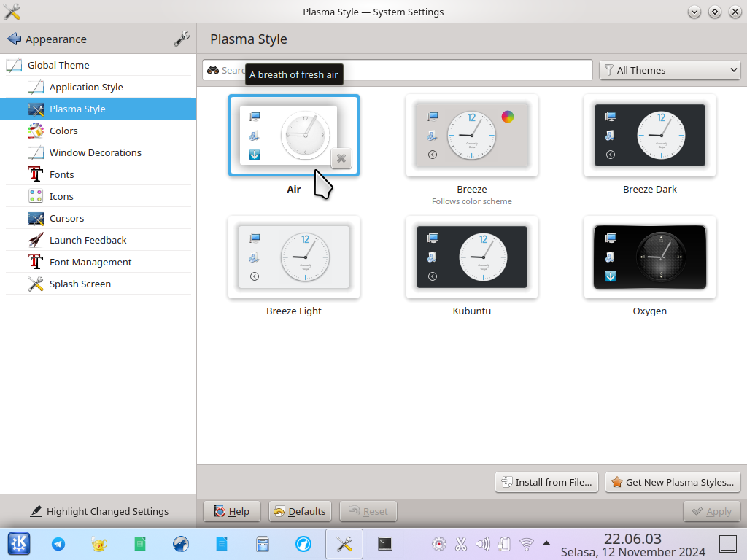Image resolution: width=747 pixels, height=560 pixels.
Task: Click the device notifier tray icon
Action: click(x=504, y=544)
